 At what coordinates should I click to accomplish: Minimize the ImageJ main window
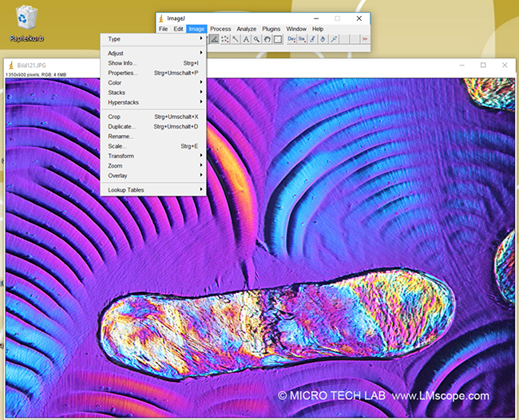316,18
